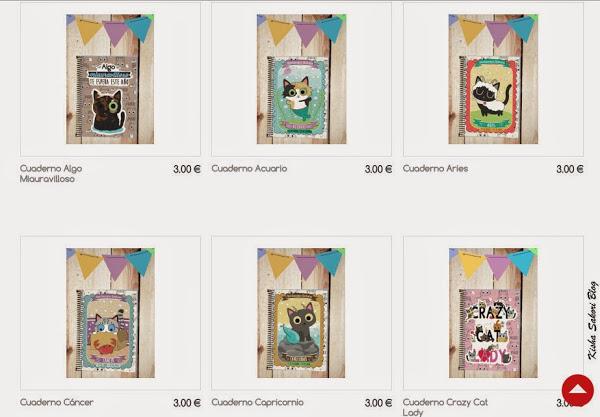Image resolution: width=600 pixels, height=417 pixels.
Task: Click the Kisha Sakori Blog watermark text
Action: (592, 321)
